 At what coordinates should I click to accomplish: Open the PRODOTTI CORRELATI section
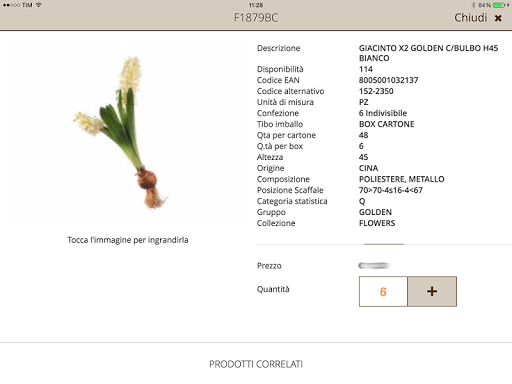point(256,364)
